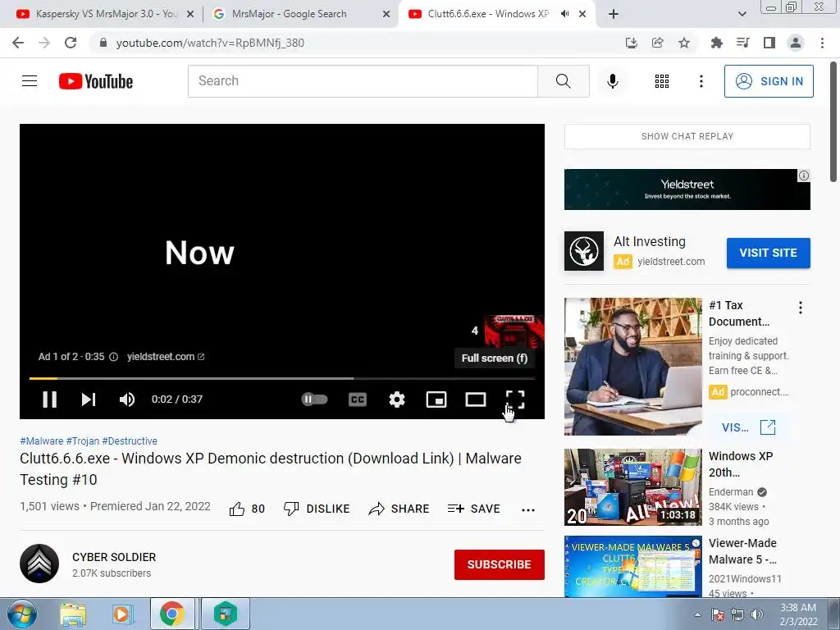Click the search magnifier button
This screenshot has height=630, width=840.
pyautogui.click(x=563, y=81)
